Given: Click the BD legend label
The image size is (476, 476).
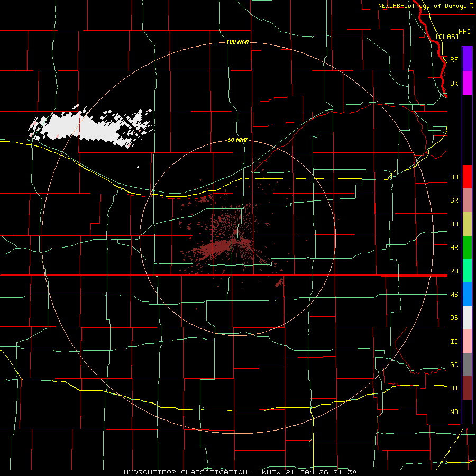Looking at the screenshot, I should 454,224.
